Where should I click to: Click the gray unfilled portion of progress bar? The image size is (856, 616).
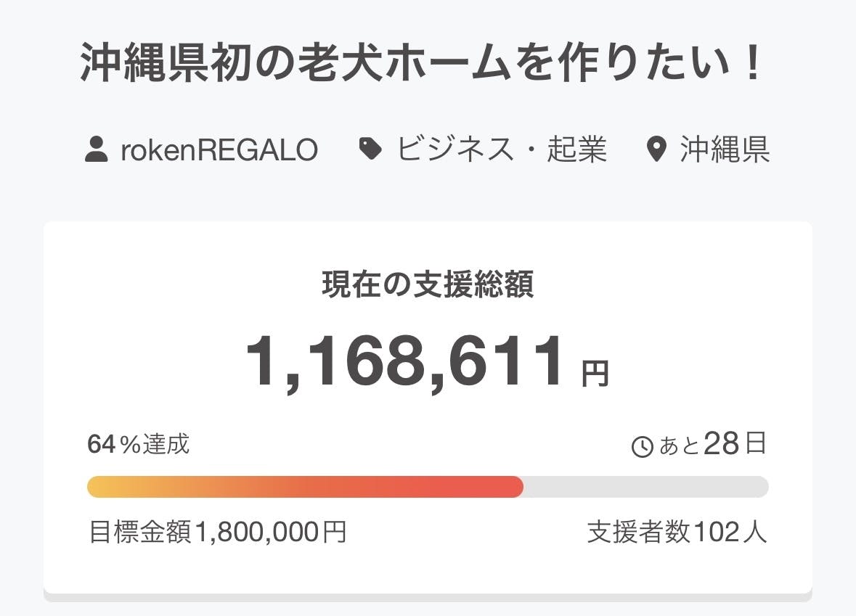tap(645, 487)
